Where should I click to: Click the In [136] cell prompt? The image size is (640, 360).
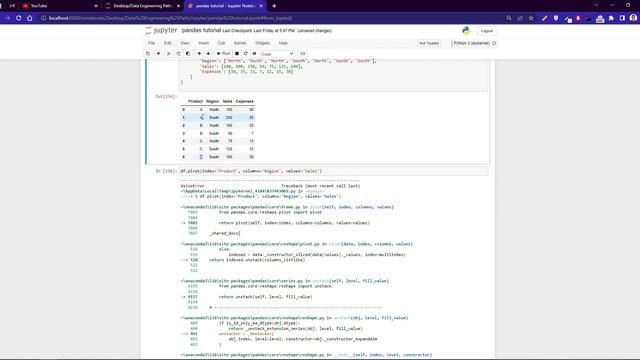(x=166, y=171)
